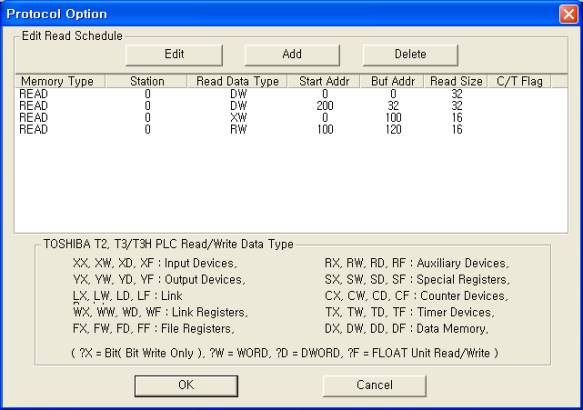
Task: Select the first READ DW row
Action: click(x=291, y=94)
